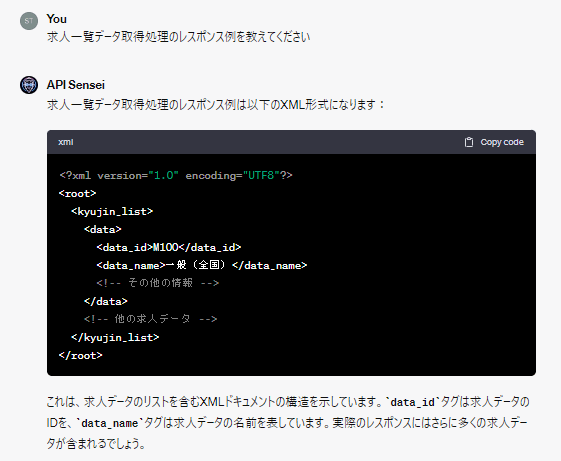Viewport: 561px width, 461px height.
Task: Click the 他の求人データ comment line
Action: (x=150, y=319)
